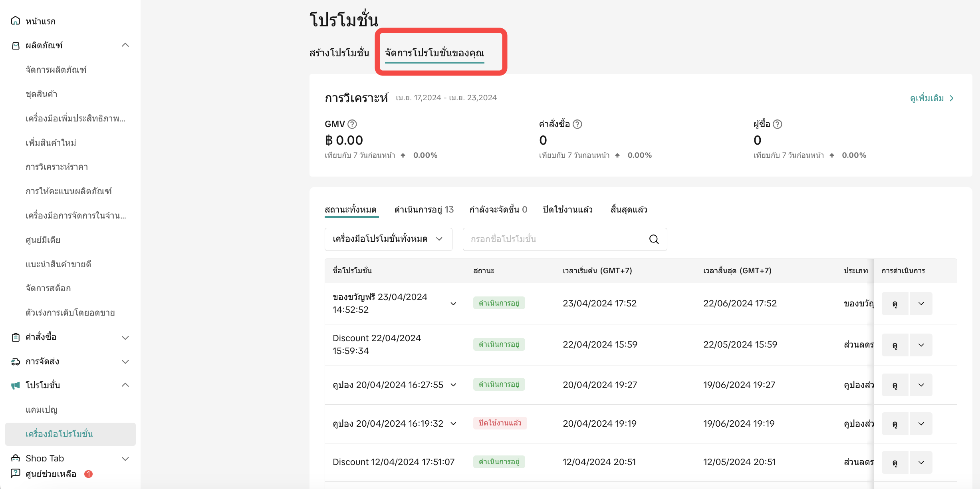Open action dropdown arrow for Discount 22/04/2024 row
The image size is (980, 489).
coord(921,345)
